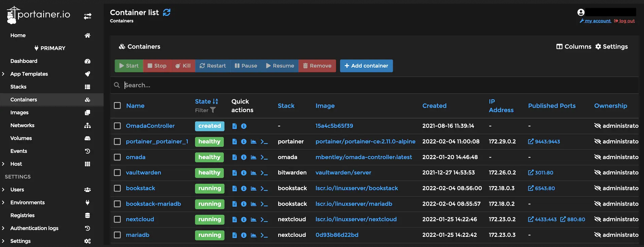Expand the Host menu chevron
This screenshot has height=247, width=644.
pos(3,164)
